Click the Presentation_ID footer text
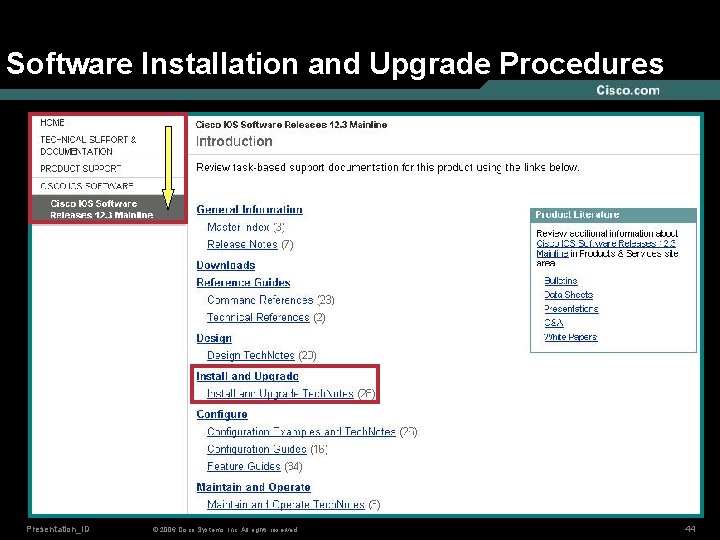 [x=58, y=529]
